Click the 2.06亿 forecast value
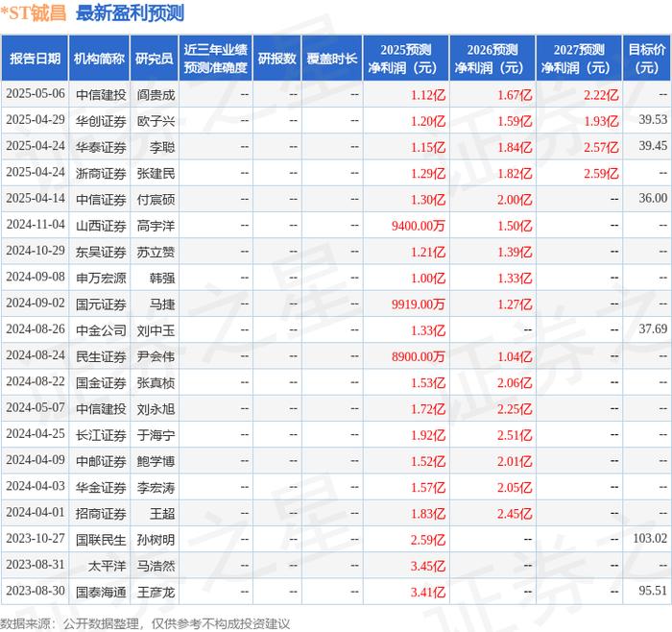Screen dimensions: 672x632 click(515, 382)
